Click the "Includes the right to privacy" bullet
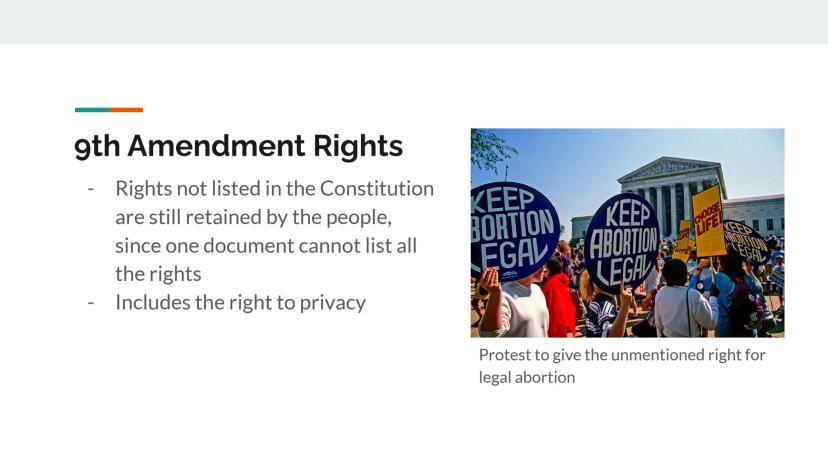Screen dimensions: 828x466 [240, 302]
